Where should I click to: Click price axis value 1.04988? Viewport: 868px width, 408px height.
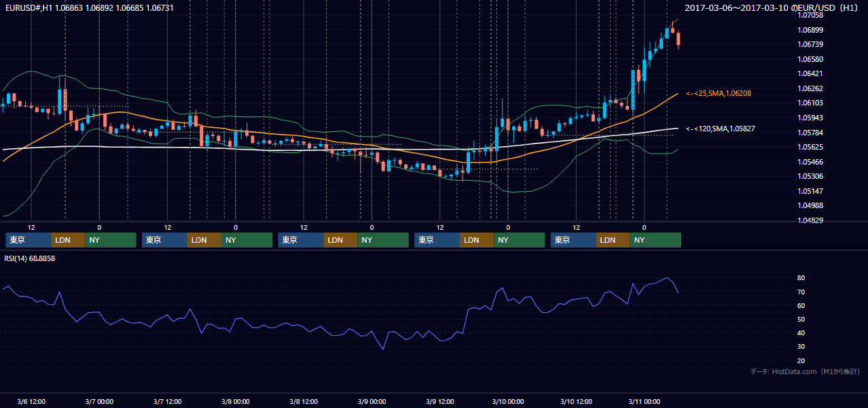coord(810,205)
